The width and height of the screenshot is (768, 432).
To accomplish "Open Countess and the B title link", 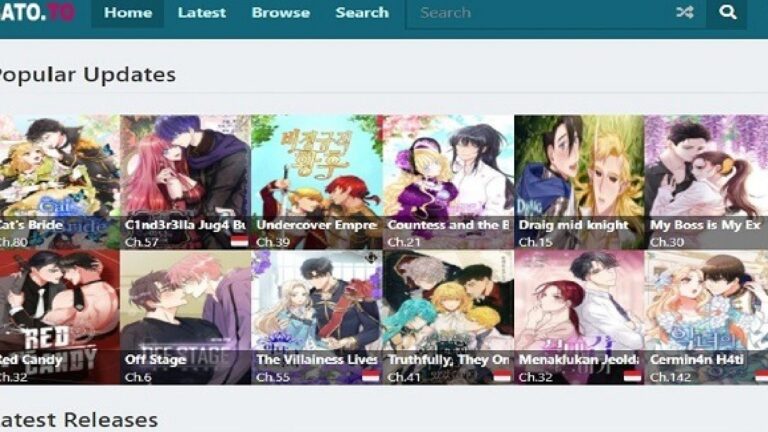I will (x=448, y=225).
